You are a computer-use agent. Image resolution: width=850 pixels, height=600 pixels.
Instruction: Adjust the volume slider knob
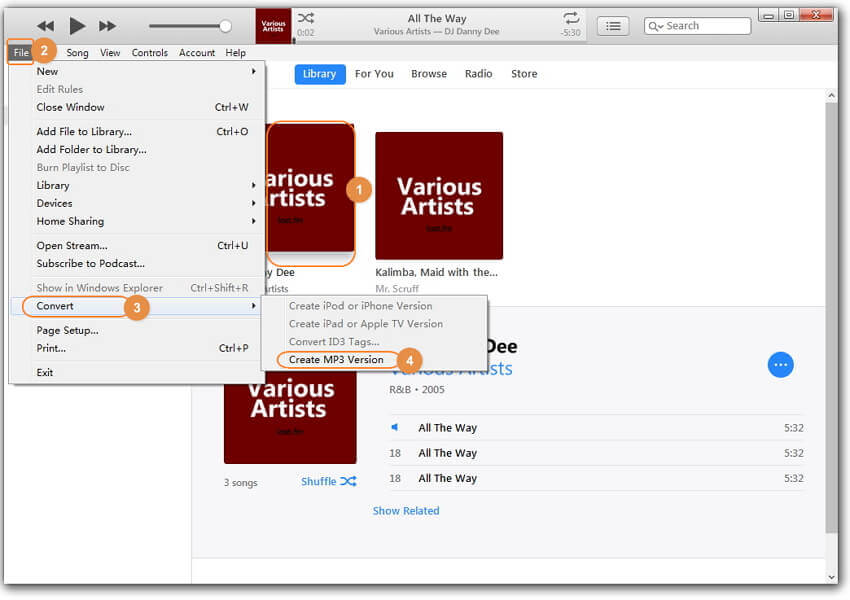(226, 25)
